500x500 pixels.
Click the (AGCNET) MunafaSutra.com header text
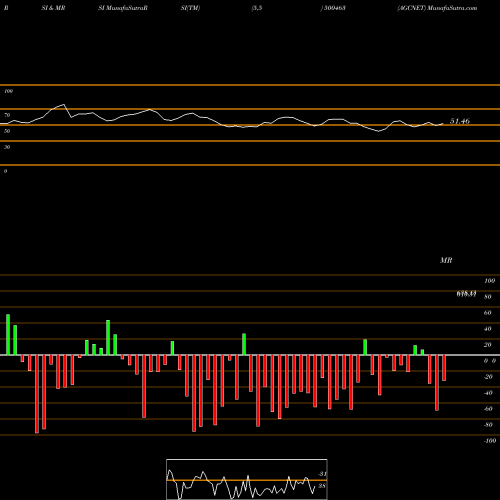pyautogui.click(x=437, y=8)
